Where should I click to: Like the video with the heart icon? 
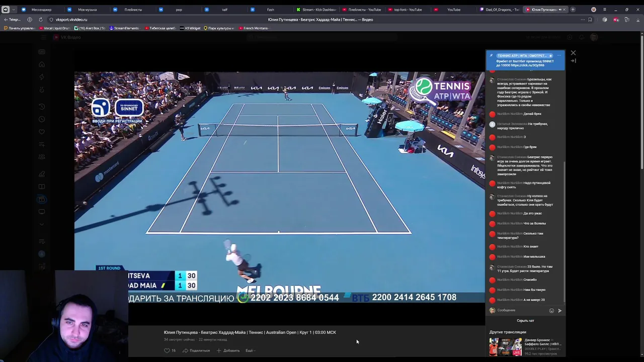[167, 350]
